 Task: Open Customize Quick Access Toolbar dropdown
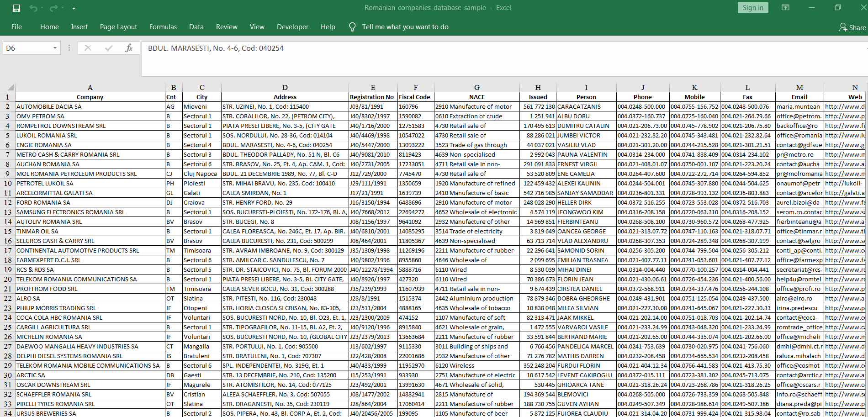click(74, 8)
